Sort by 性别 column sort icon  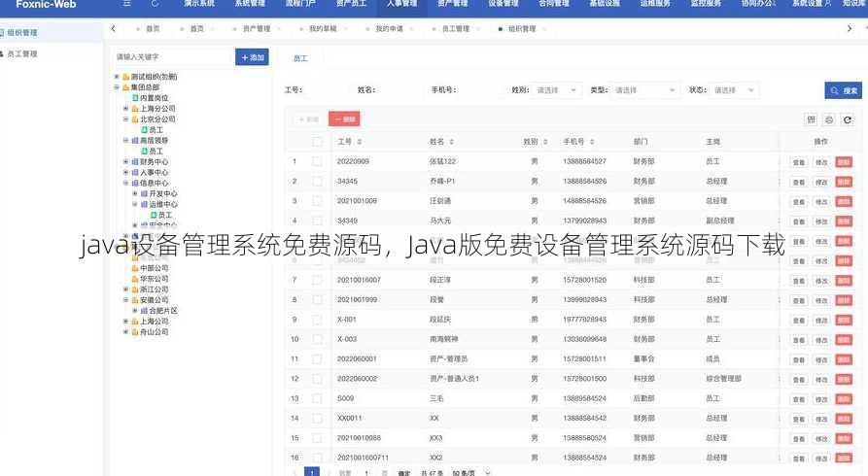click(x=545, y=142)
